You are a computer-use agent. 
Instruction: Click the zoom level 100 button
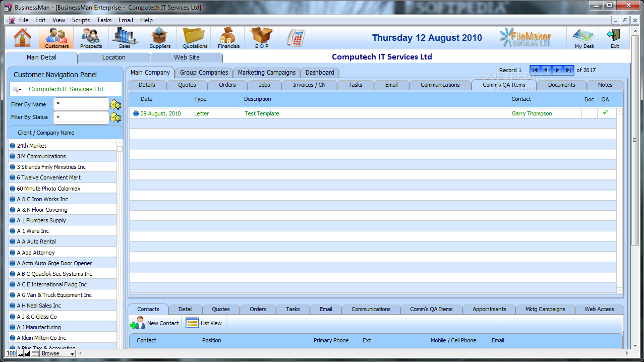coord(11,353)
